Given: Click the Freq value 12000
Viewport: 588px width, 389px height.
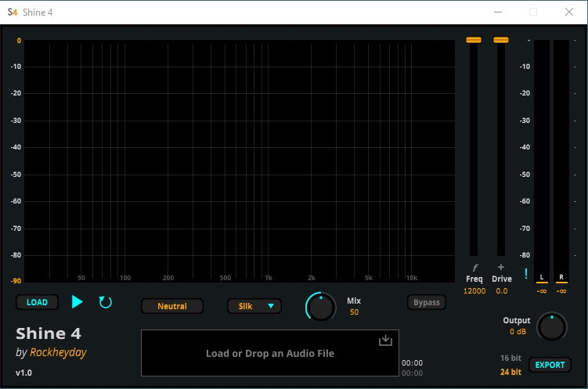Looking at the screenshot, I should click(x=474, y=291).
